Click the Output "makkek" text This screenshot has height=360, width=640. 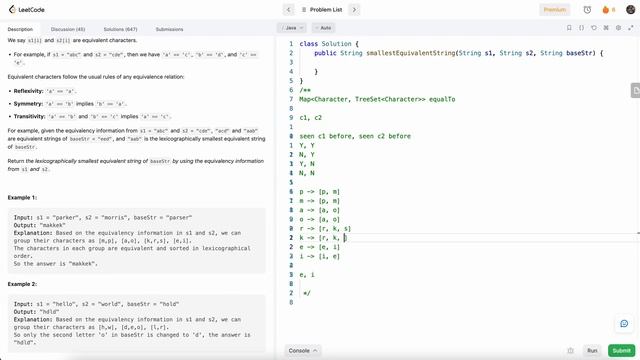point(40,225)
